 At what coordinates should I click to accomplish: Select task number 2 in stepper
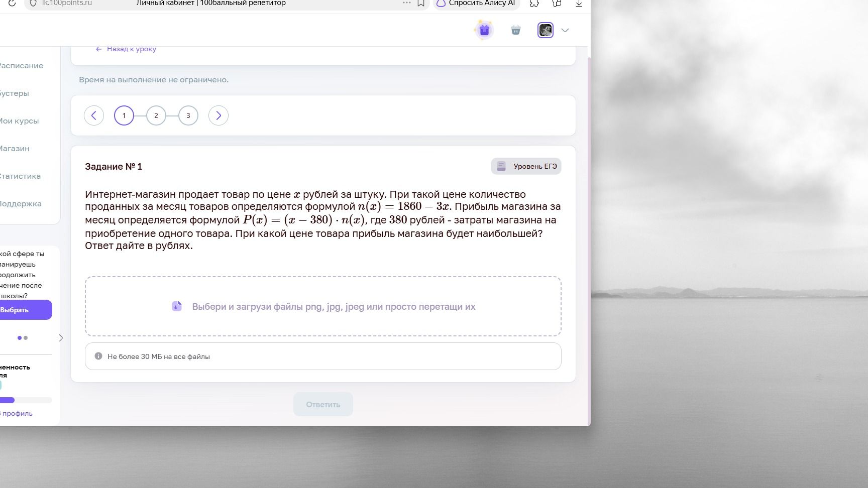pyautogui.click(x=156, y=115)
